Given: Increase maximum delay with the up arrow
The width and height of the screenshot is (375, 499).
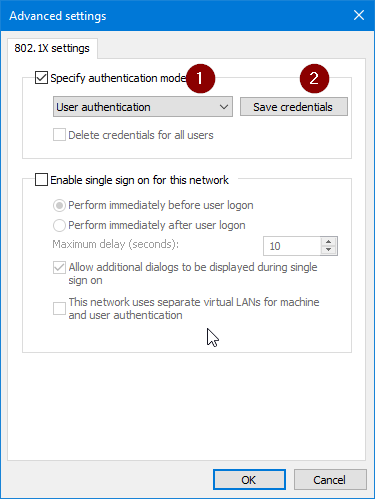Looking at the screenshot, I should [x=329, y=241].
